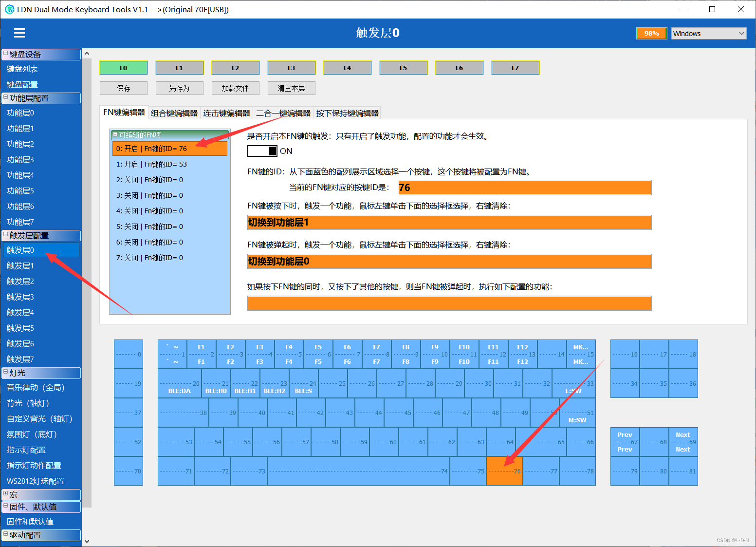The height and width of the screenshot is (547, 756).
Task: Select FN item 0: 开启 ID=76
Action: [170, 149]
